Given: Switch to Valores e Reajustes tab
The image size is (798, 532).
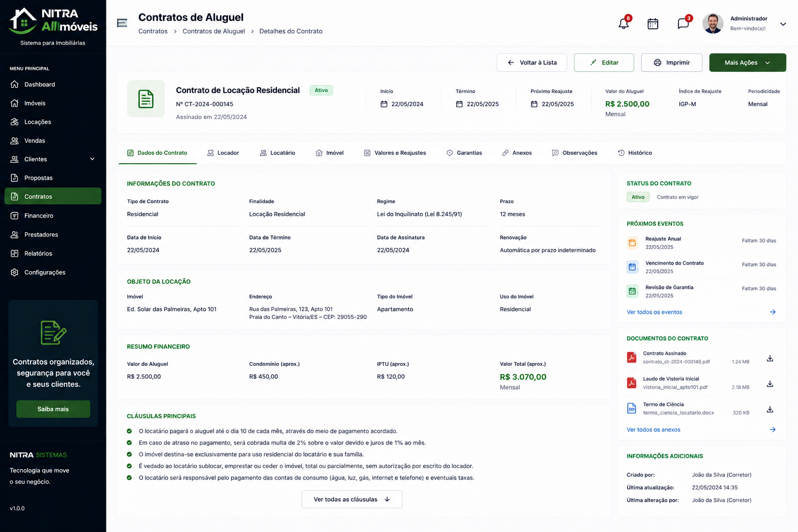Looking at the screenshot, I should pyautogui.click(x=395, y=153).
